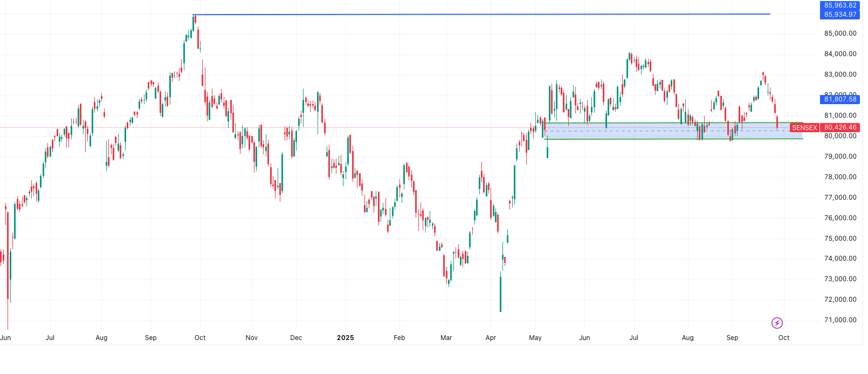
Task: Select the 80,426.46 current price label
Action: pyautogui.click(x=840, y=128)
